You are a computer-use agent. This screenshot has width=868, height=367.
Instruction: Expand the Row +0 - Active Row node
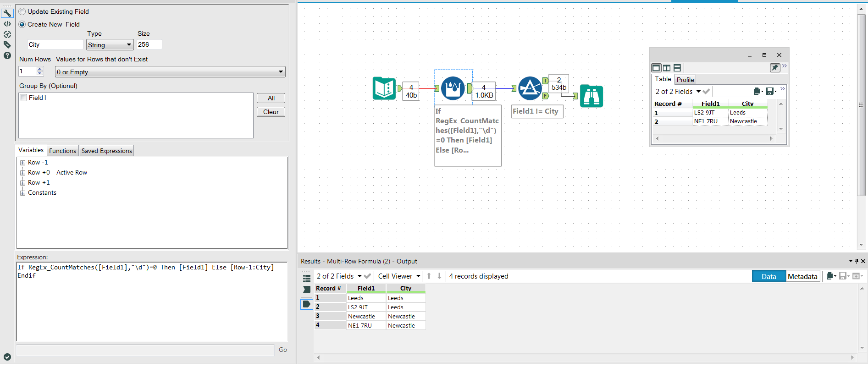(x=22, y=173)
